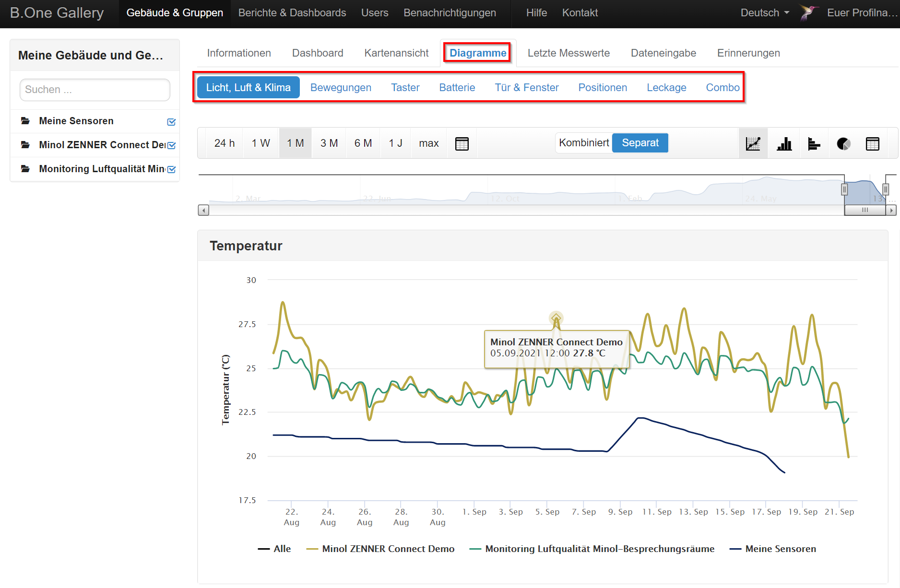Switch to the Informationen tab
This screenshot has height=588, width=900.
[x=239, y=53]
